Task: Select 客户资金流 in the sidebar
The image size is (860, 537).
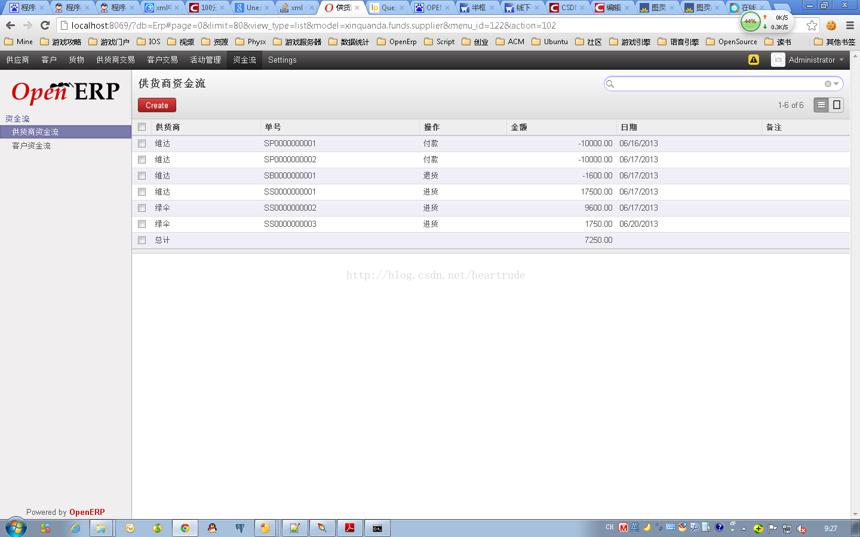Action: pos(31,146)
